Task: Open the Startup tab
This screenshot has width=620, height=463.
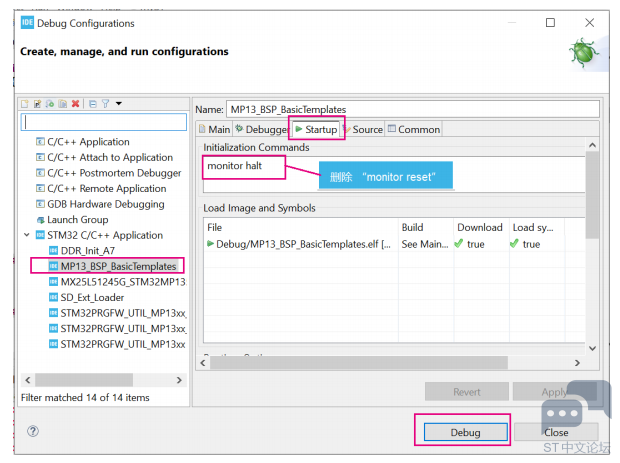Action: point(316,129)
